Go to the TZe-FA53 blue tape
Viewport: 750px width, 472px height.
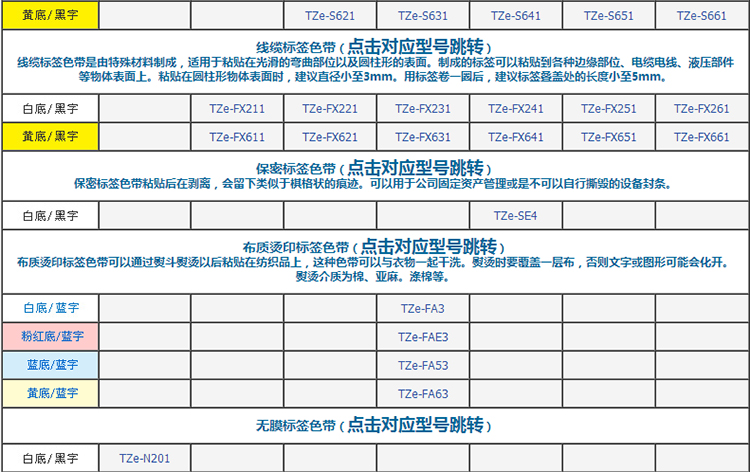423,365
